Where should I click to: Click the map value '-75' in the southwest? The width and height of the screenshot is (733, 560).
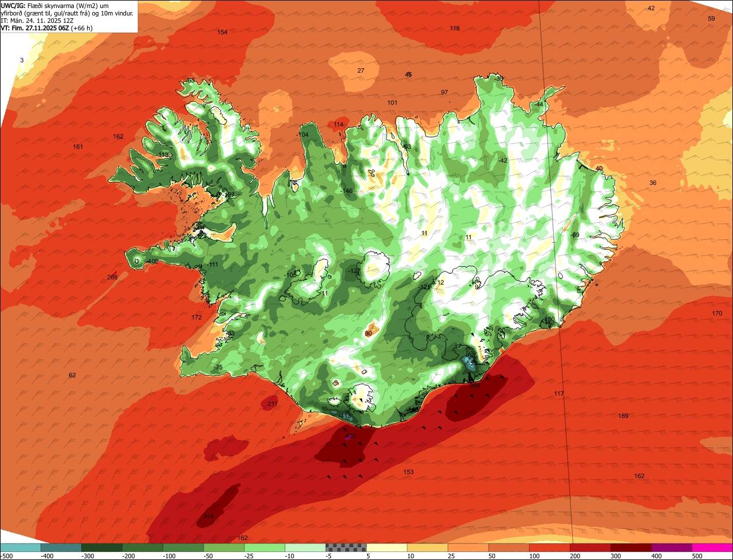click(x=218, y=367)
